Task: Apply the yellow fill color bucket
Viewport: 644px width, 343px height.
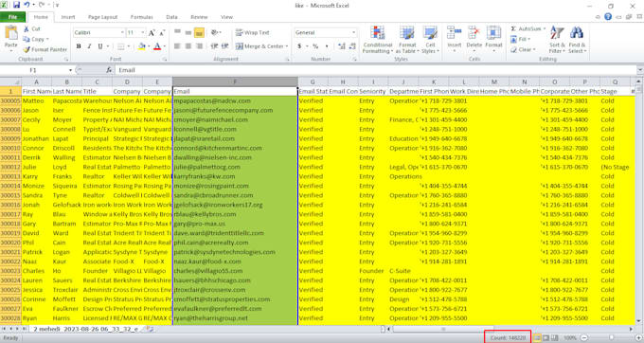Action: pos(141,46)
